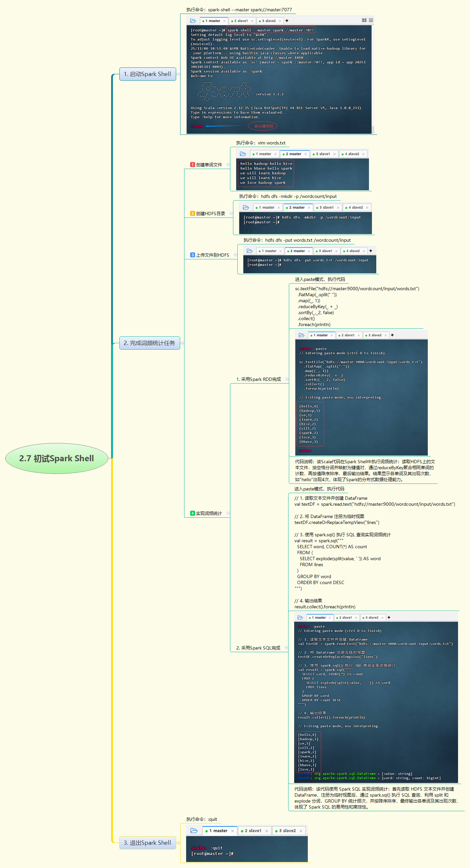Viewport: 470px width, 868px height.
Task: Collapse the 创建单词文件 subtopic
Action: [228, 165]
